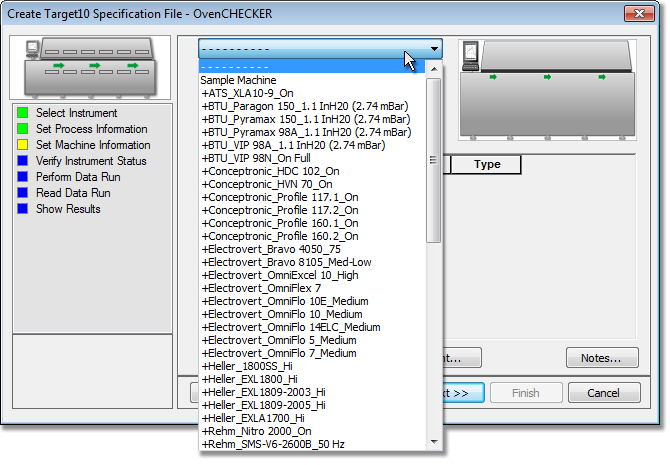The width and height of the screenshot is (670, 465).
Task: Click the Cancel button
Action: (x=604, y=393)
